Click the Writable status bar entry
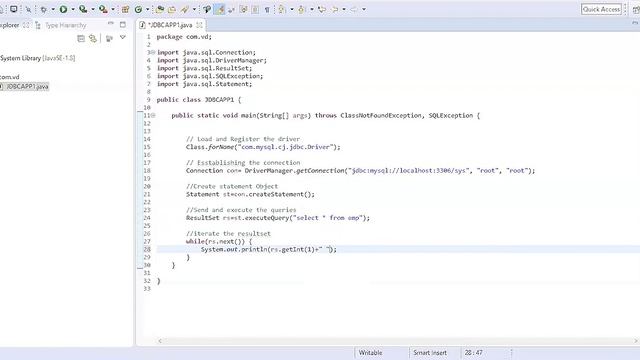 (370, 353)
